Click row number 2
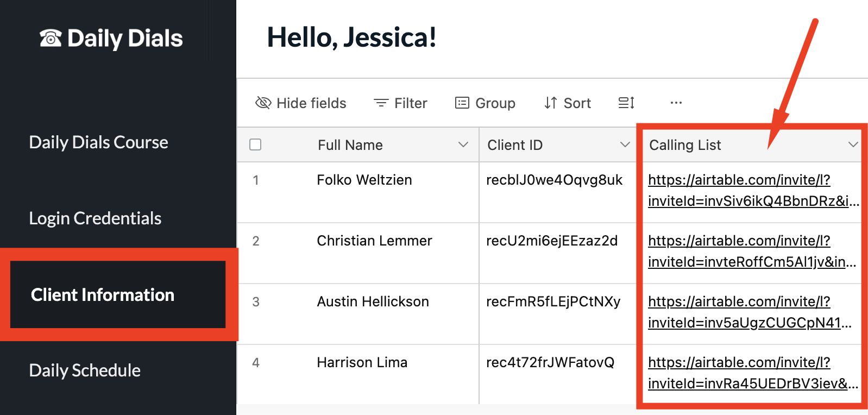868x415 pixels. (x=255, y=241)
